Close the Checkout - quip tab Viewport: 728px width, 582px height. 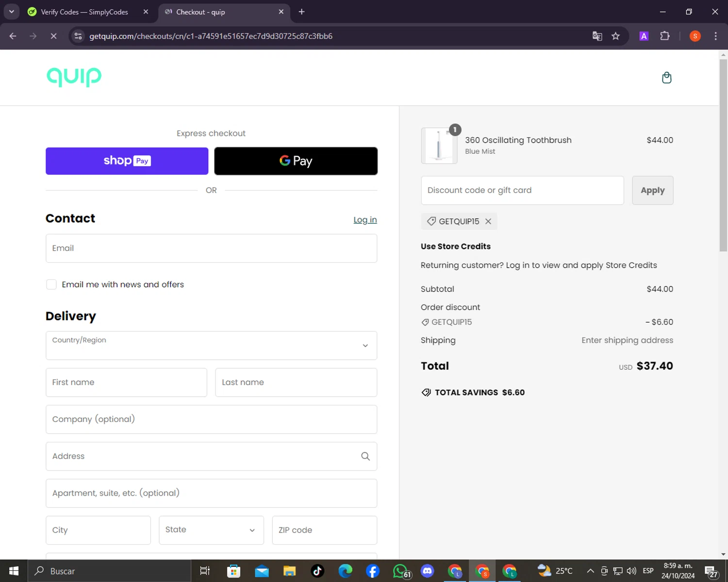point(281,12)
